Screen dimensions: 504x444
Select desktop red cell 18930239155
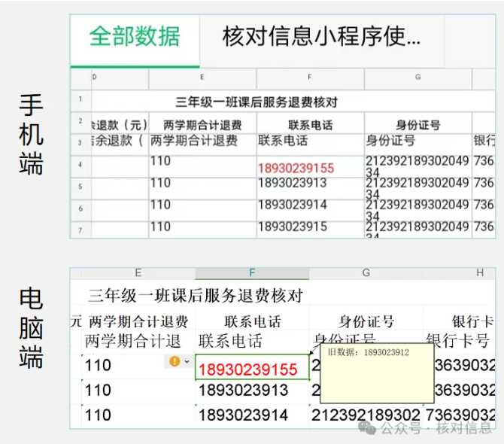coord(252,367)
